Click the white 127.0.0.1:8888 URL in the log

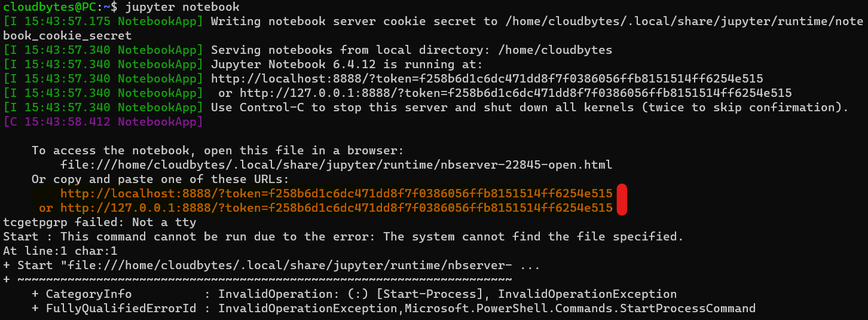(x=515, y=93)
